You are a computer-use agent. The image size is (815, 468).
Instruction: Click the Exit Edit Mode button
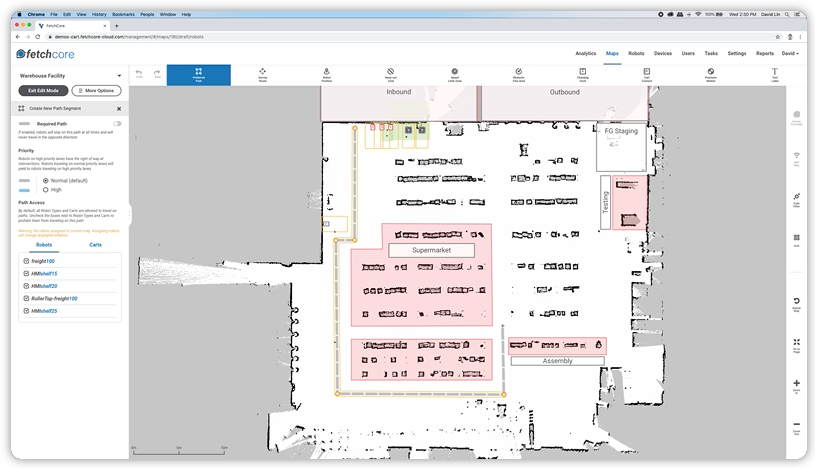[x=43, y=91]
